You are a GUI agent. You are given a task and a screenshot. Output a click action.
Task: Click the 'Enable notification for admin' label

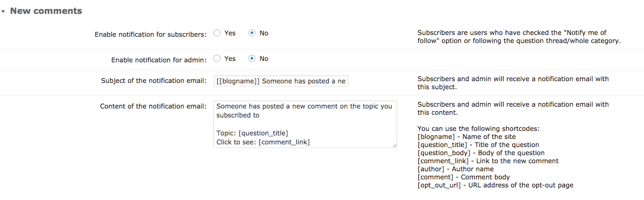coord(159,60)
